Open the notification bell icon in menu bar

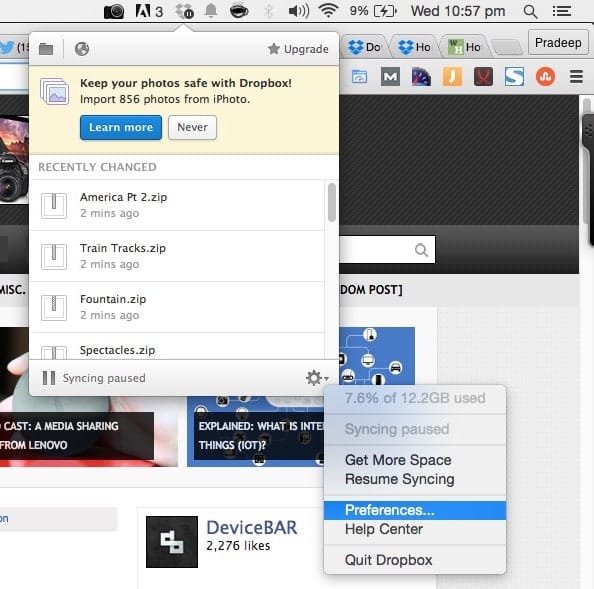tap(211, 11)
